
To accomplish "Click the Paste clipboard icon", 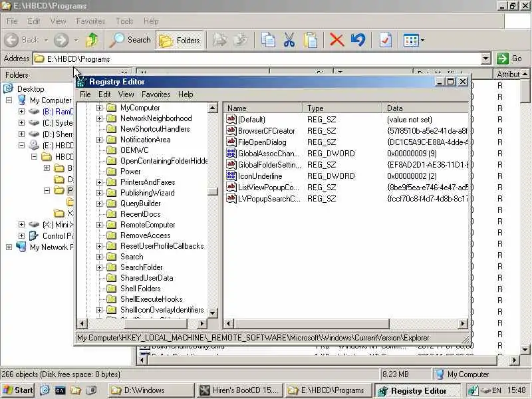I will 310,40.
